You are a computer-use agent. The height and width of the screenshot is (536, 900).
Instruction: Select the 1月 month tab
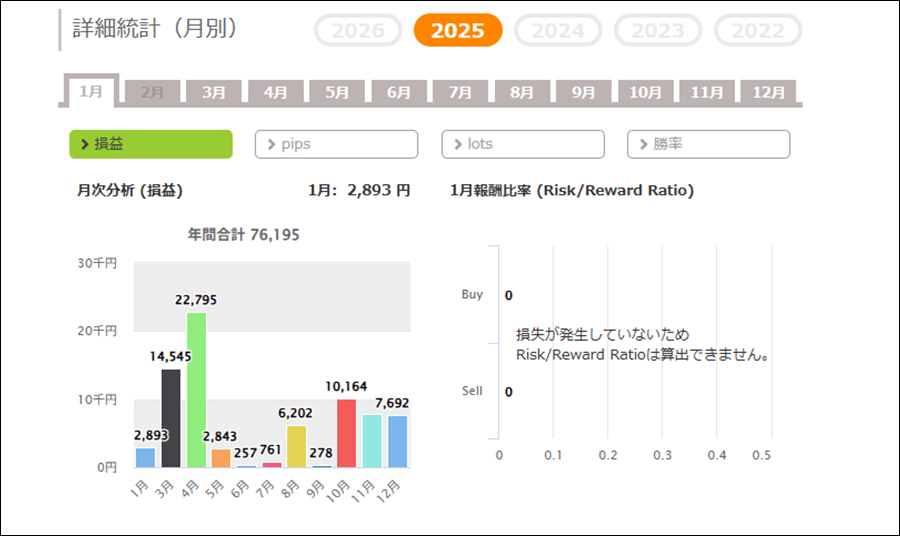point(91,91)
